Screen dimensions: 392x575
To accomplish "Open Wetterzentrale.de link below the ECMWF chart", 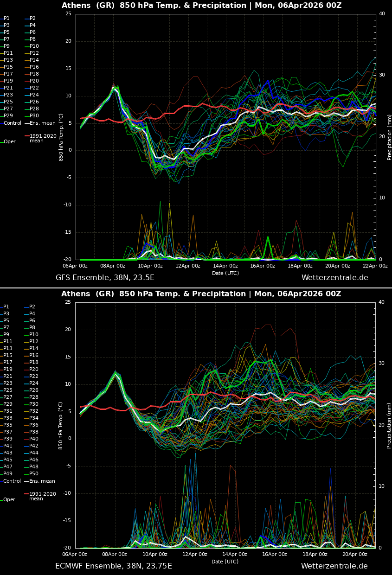I will click(x=334, y=566).
